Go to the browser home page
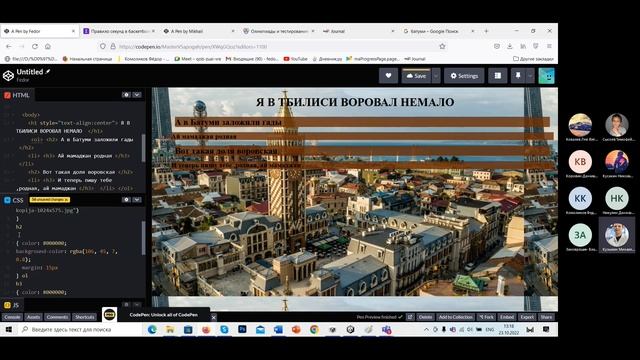 tap(48, 47)
